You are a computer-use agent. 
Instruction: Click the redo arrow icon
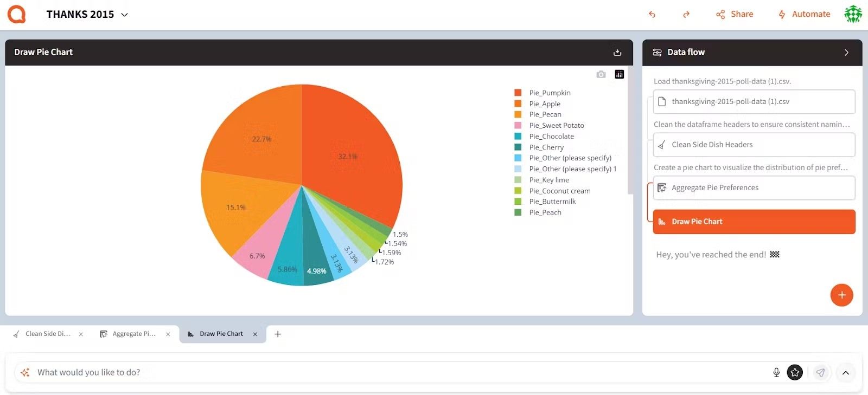tap(686, 15)
